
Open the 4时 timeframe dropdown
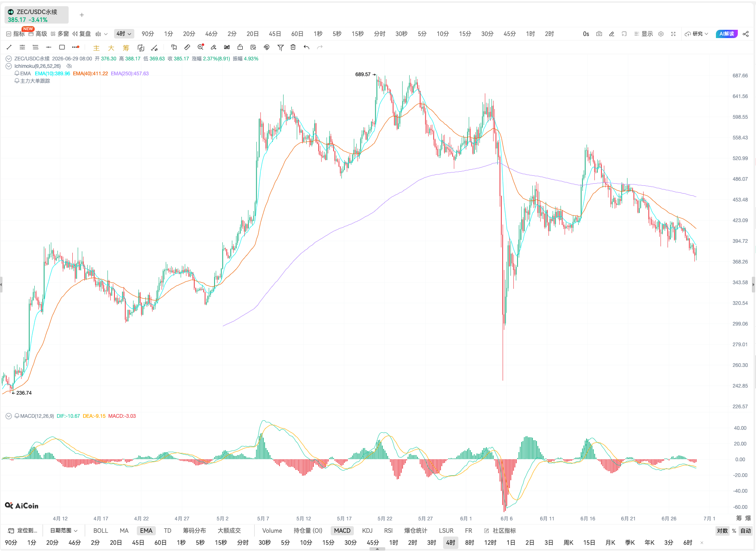pos(124,34)
